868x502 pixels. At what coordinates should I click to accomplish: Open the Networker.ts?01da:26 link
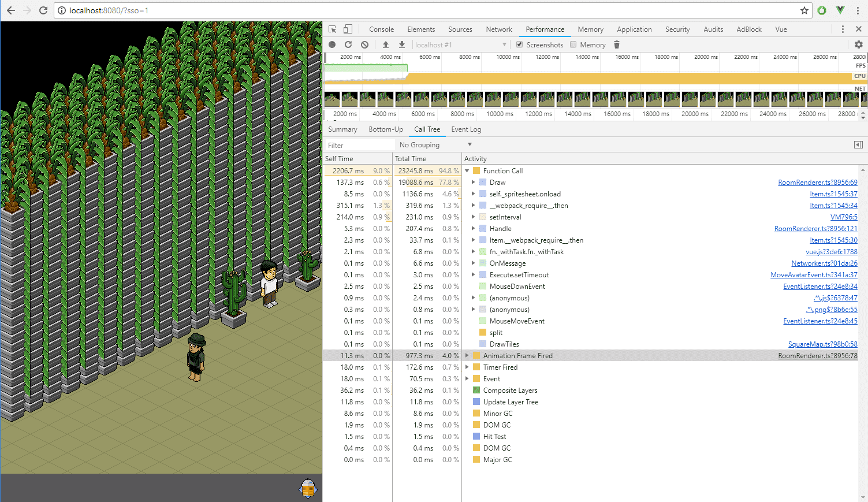824,263
